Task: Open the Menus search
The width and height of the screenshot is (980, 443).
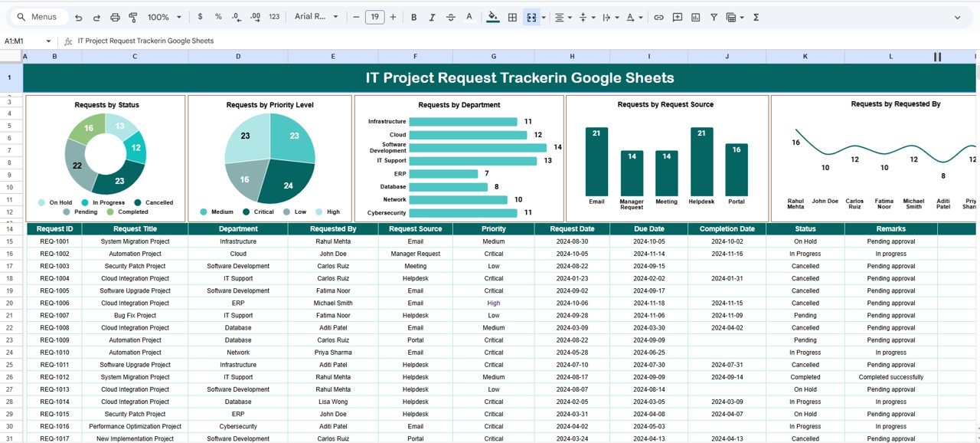Action: (36, 16)
